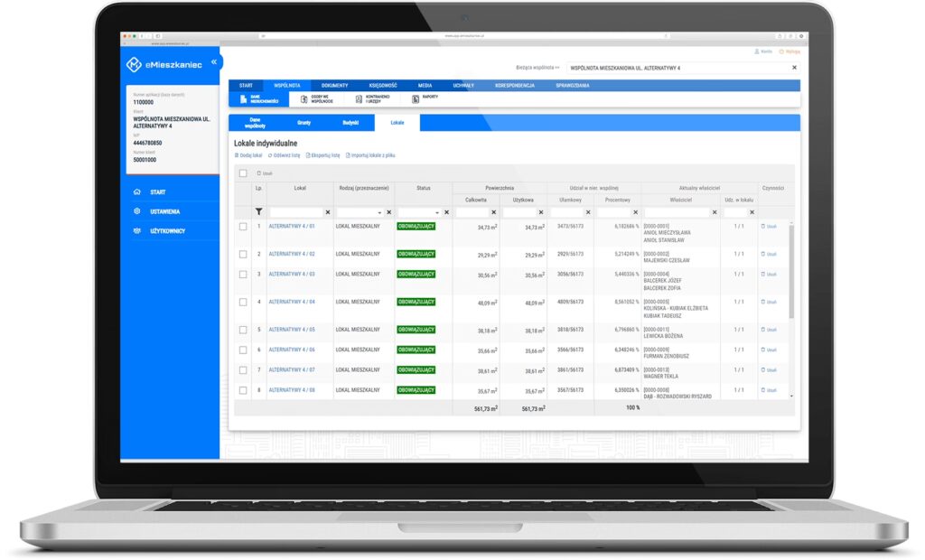925x560 pixels.
Task: Toggle the select-all checkbox above the table
Action: (242, 173)
